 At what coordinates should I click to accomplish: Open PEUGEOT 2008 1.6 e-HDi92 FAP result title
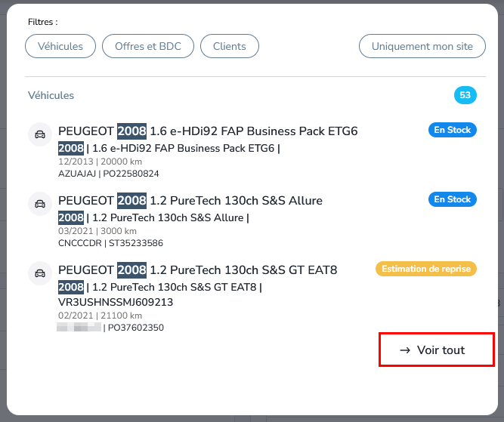point(208,131)
